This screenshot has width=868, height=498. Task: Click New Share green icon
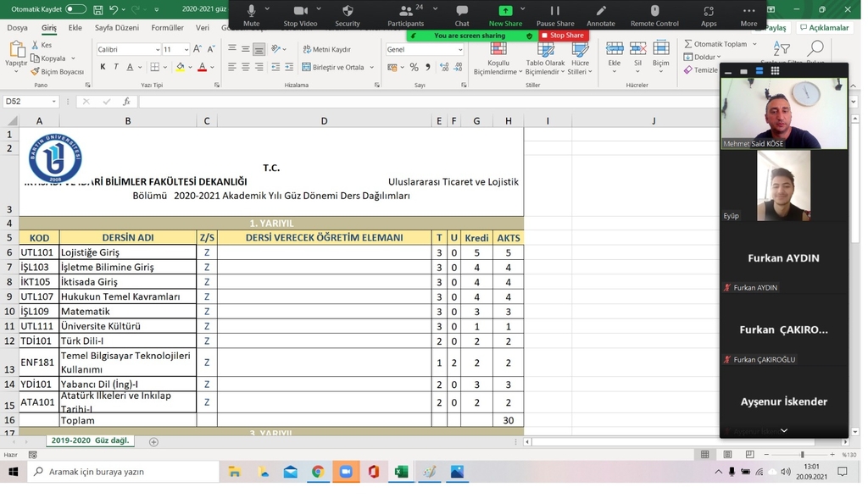click(505, 10)
